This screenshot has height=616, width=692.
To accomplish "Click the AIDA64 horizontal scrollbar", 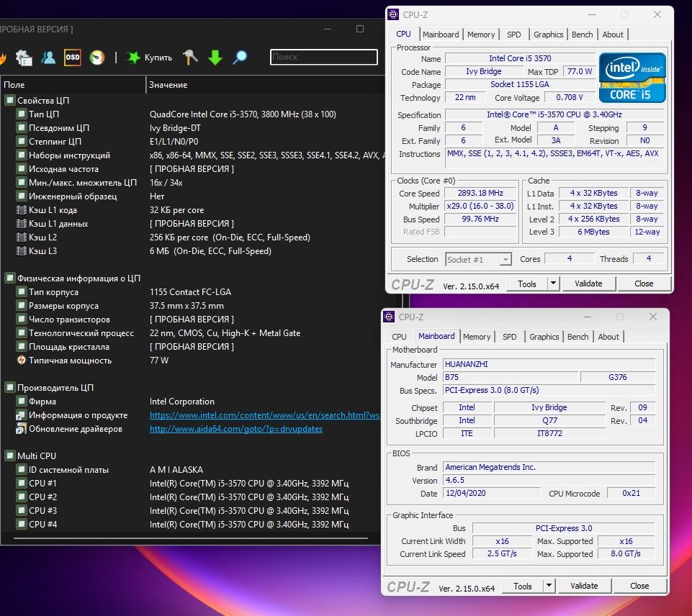I will pos(191,538).
